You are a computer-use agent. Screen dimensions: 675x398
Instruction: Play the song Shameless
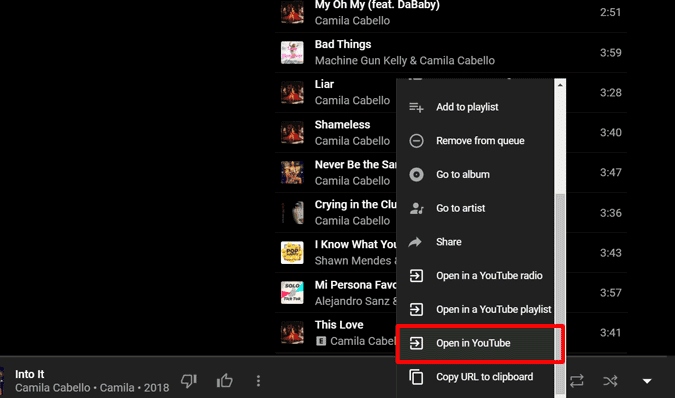[x=342, y=125]
